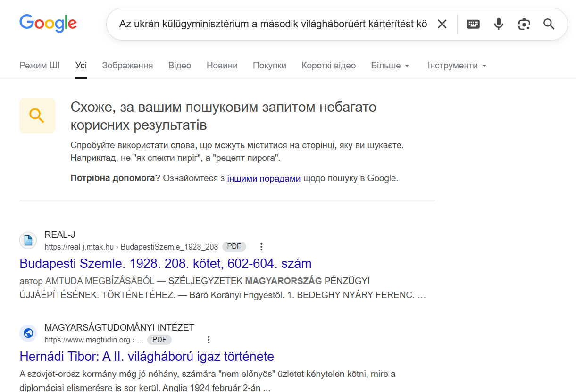Click inside the search query field
The height and width of the screenshot is (392, 576).
[273, 24]
